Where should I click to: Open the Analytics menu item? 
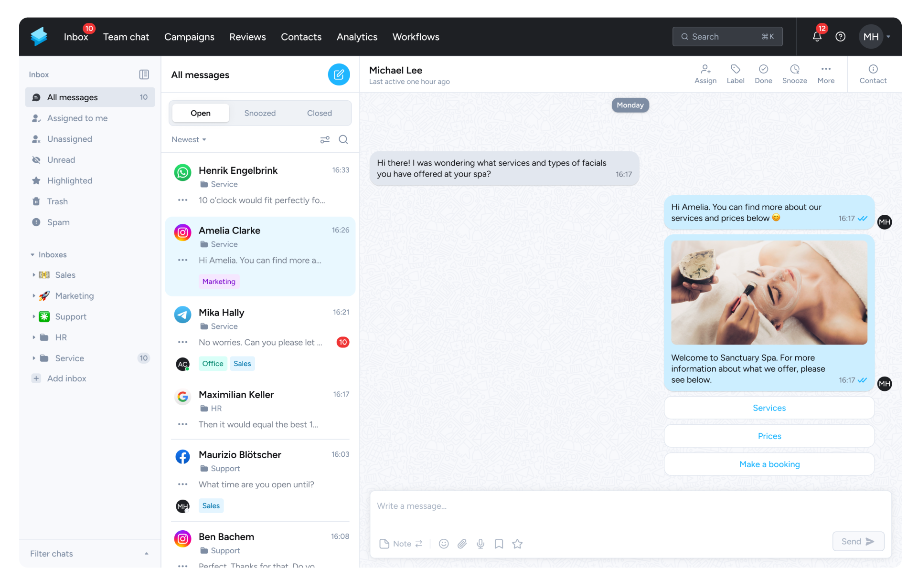357,37
